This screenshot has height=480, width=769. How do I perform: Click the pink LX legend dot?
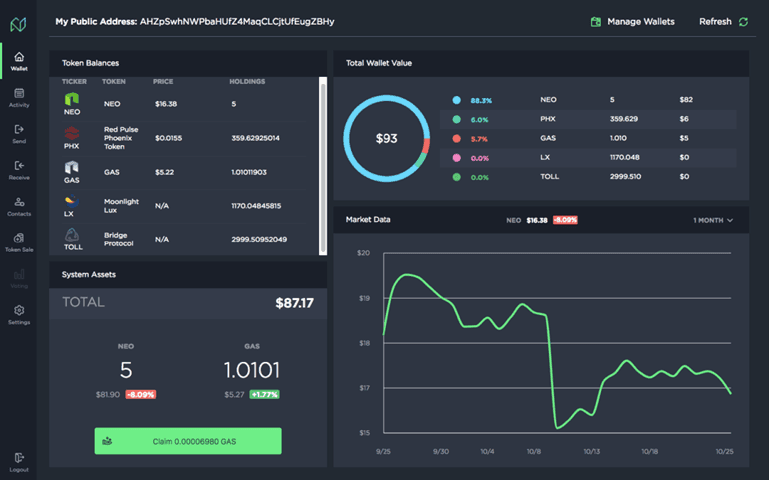click(457, 158)
